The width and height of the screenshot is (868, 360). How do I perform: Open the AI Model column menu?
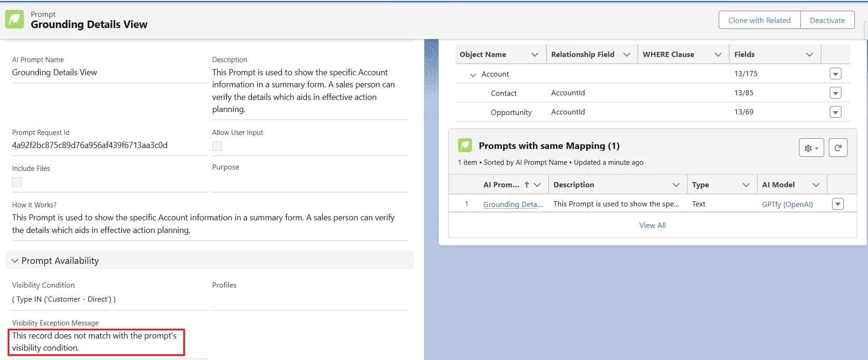click(816, 185)
